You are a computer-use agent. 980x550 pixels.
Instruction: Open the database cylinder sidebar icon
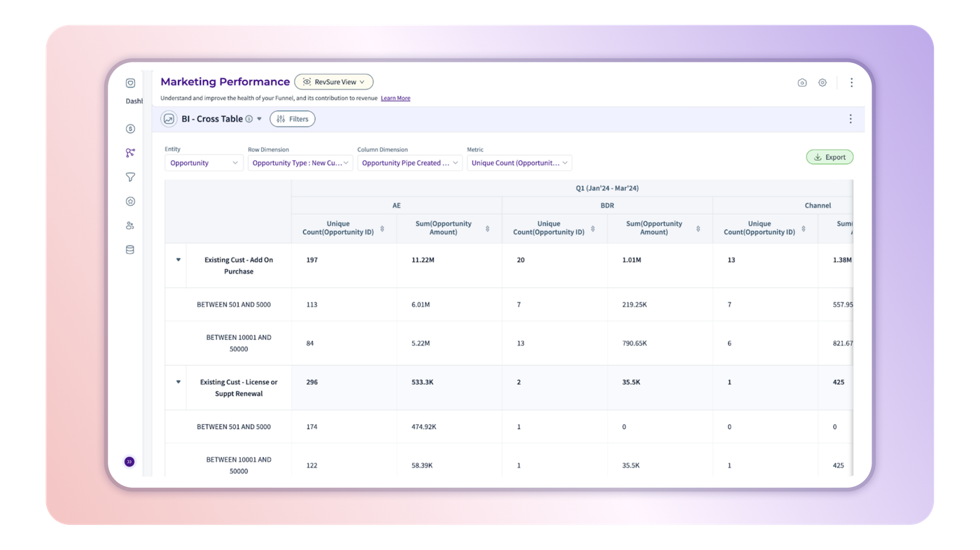point(130,250)
